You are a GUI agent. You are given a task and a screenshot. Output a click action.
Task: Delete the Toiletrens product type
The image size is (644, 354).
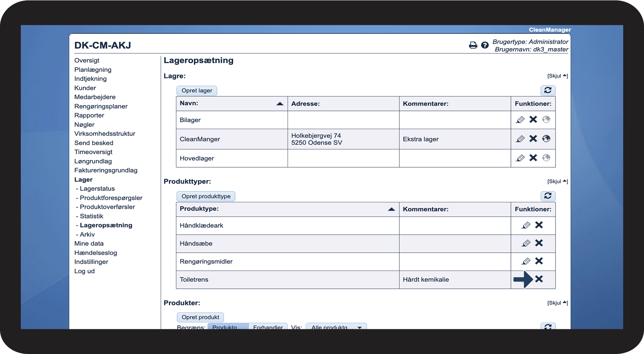539,279
